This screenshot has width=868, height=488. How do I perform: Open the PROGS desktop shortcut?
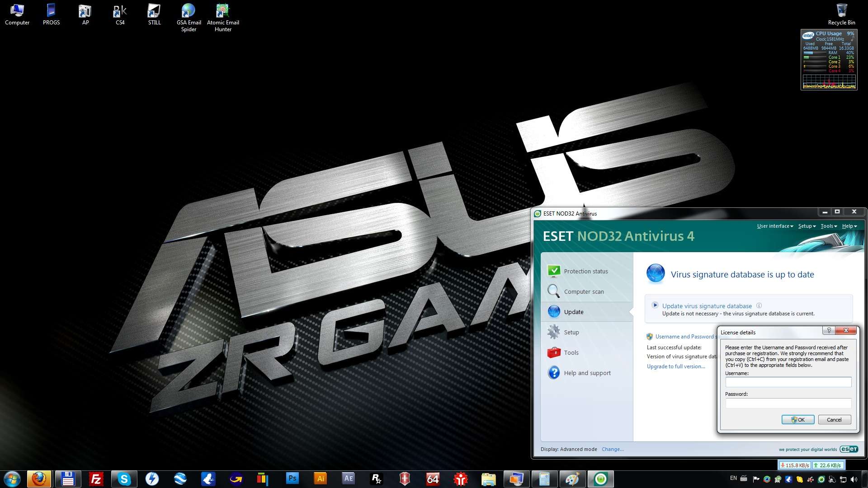(x=51, y=14)
